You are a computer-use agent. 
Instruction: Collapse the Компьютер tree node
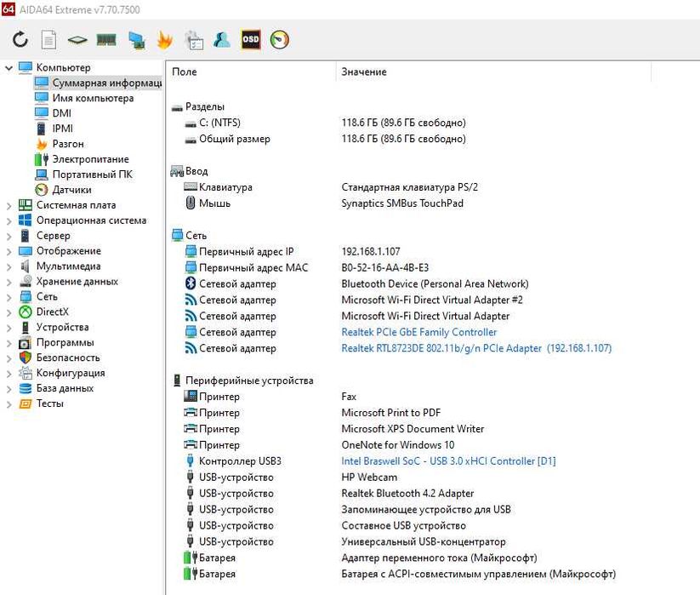(9, 68)
